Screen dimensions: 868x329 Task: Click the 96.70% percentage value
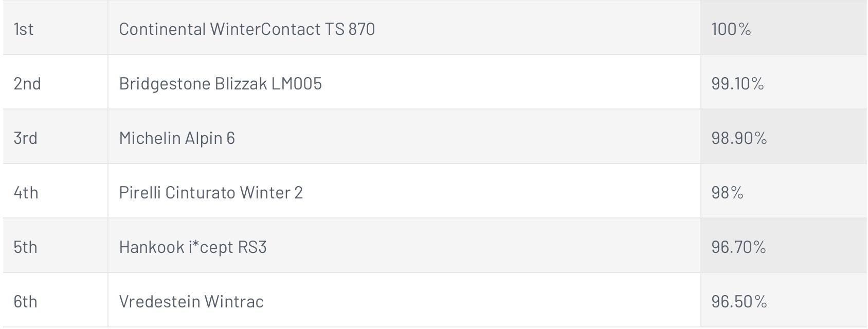point(738,247)
